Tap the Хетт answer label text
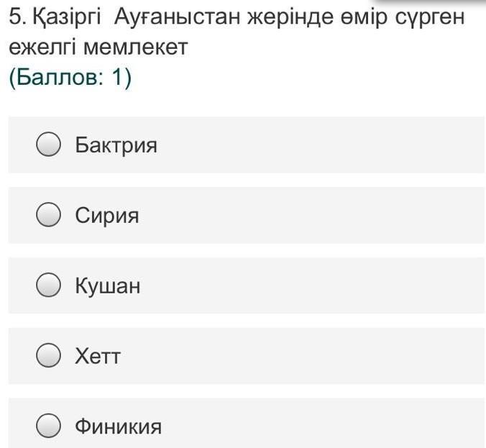Image resolution: width=486 pixels, height=448 pixels. [x=98, y=356]
